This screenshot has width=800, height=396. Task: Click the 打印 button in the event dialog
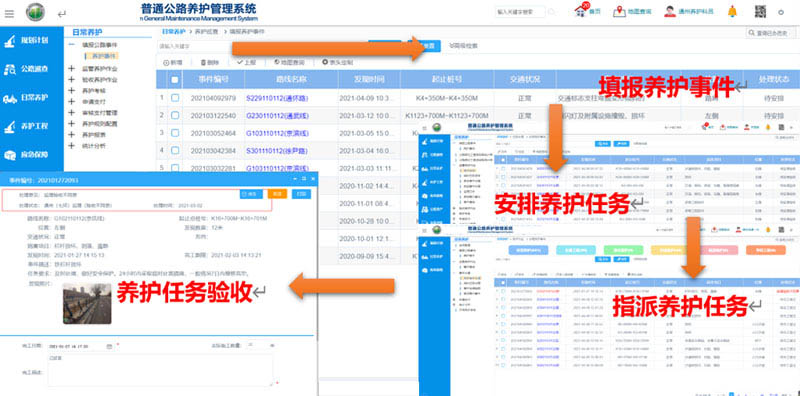[301, 194]
